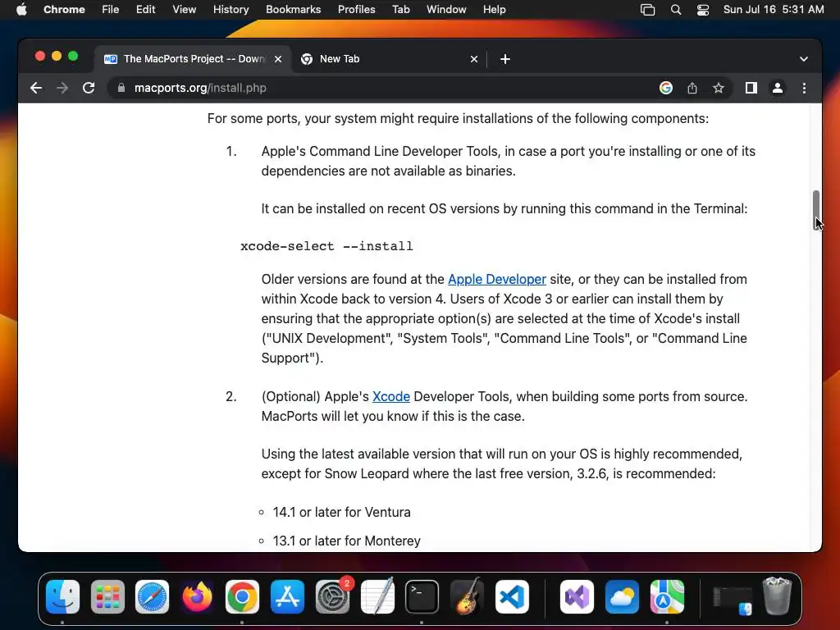
Task: Open the screen mirroring menu bar icon
Action: (x=648, y=10)
